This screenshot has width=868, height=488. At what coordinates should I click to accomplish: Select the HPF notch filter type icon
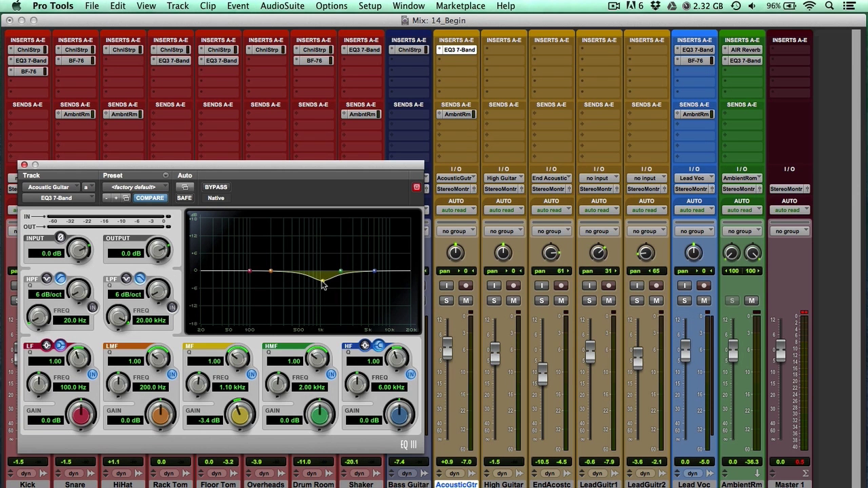47,279
